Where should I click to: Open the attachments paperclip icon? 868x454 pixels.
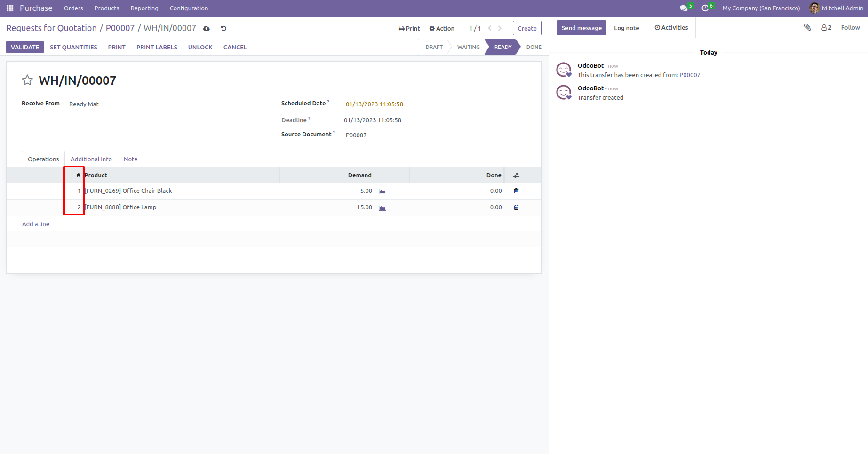click(807, 27)
